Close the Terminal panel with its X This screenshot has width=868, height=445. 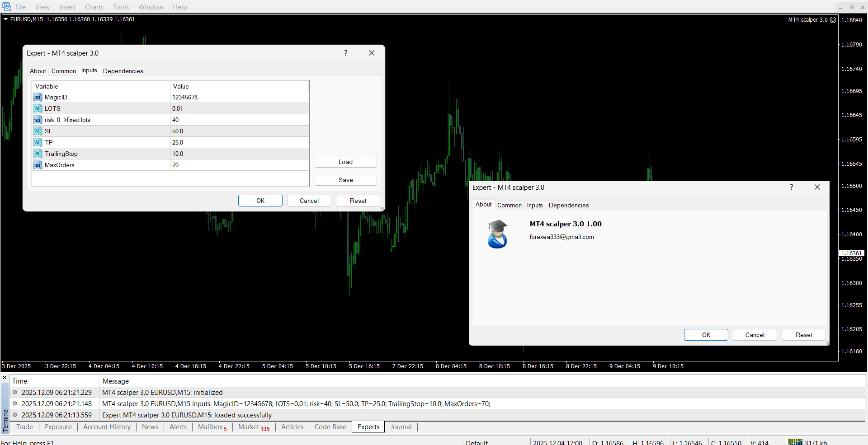point(5,378)
